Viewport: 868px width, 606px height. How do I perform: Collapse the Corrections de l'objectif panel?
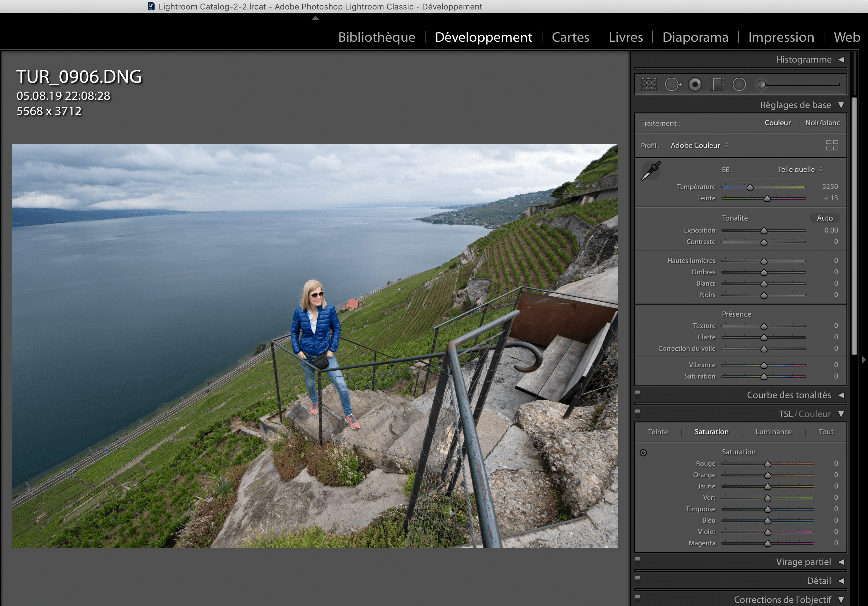click(x=841, y=600)
